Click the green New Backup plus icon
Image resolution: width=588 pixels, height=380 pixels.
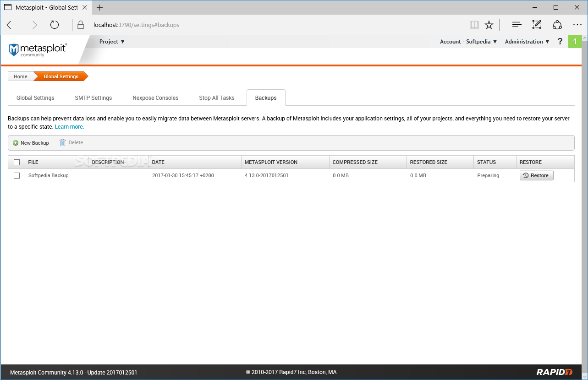click(x=16, y=143)
